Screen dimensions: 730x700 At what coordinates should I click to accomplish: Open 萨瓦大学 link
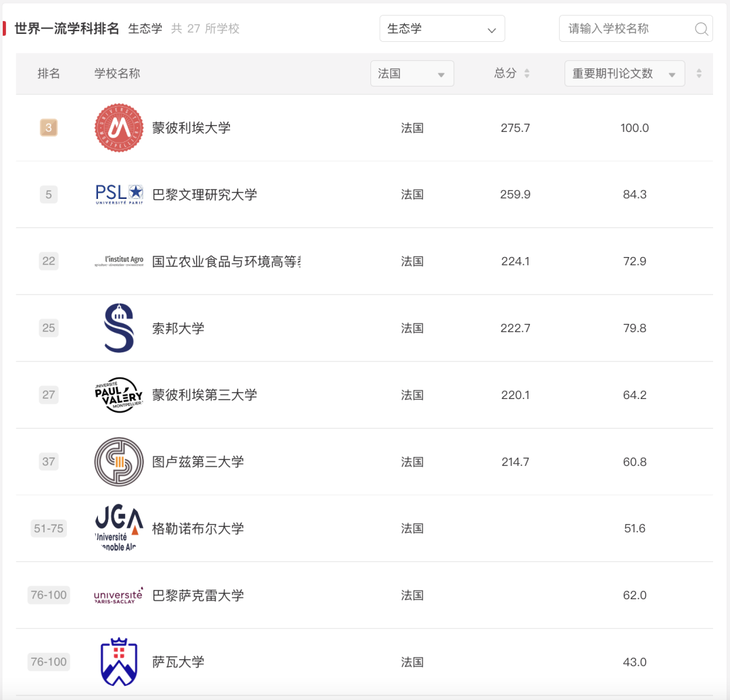pyautogui.click(x=178, y=662)
